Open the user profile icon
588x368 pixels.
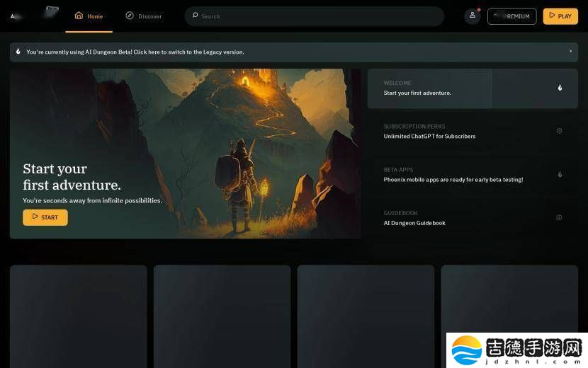tap(473, 16)
